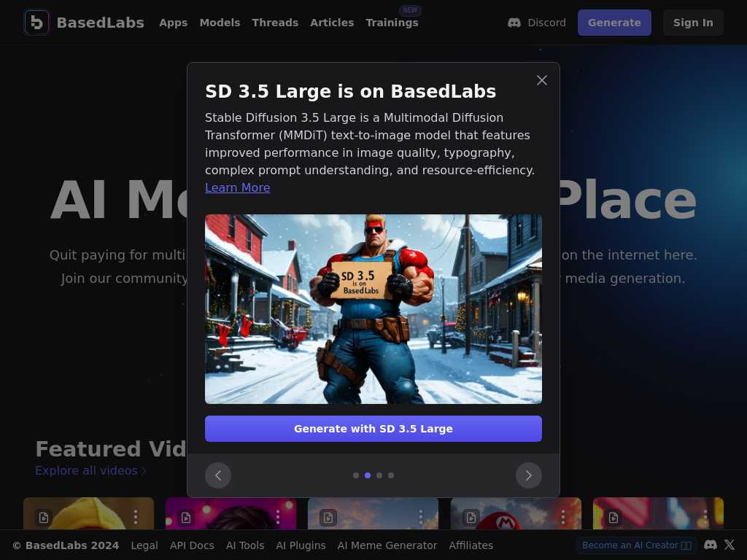Click video icon on sunset sky card
The height and width of the screenshot is (560, 747).
[328, 518]
